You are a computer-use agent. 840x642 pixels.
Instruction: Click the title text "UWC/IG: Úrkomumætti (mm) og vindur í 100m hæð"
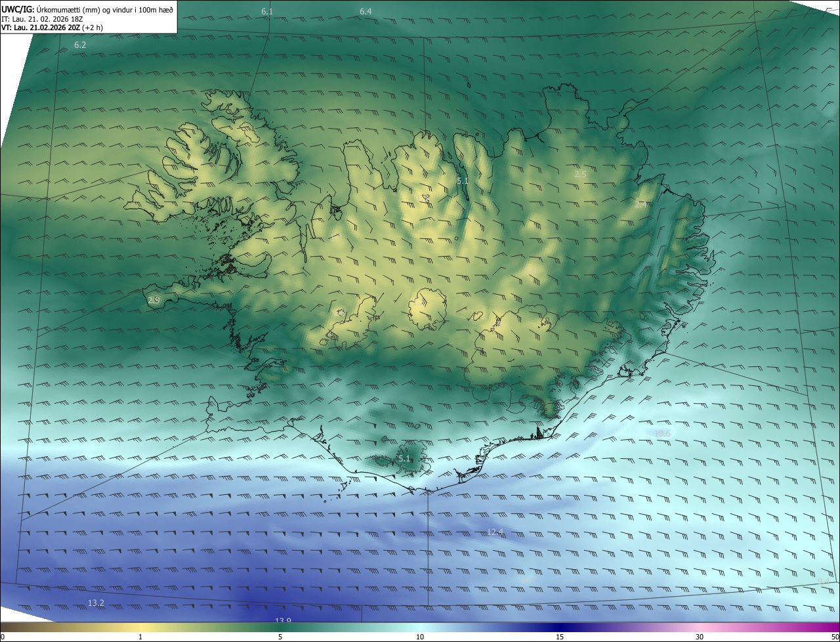[x=88, y=9]
